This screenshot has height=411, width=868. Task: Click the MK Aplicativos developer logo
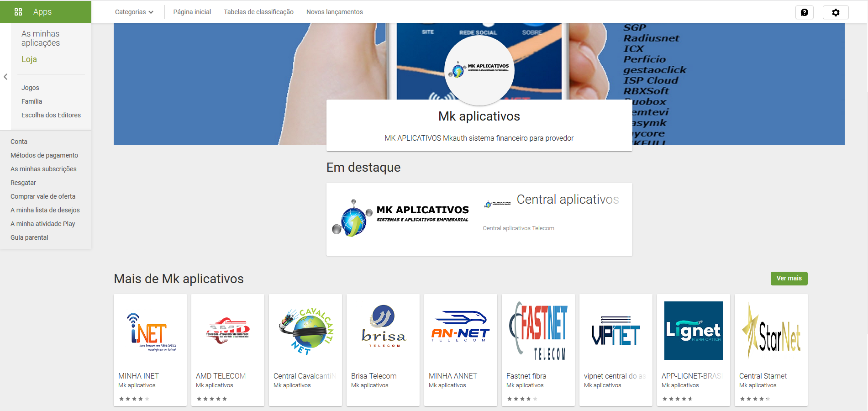479,70
